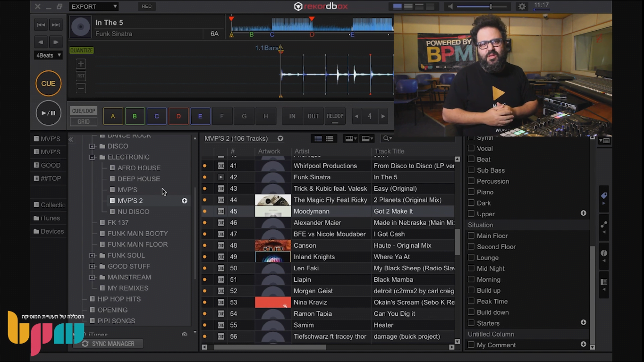The height and width of the screenshot is (362, 644).
Task: Open MVP'S 2 playlist header dropdown arrow
Action: pos(280,138)
